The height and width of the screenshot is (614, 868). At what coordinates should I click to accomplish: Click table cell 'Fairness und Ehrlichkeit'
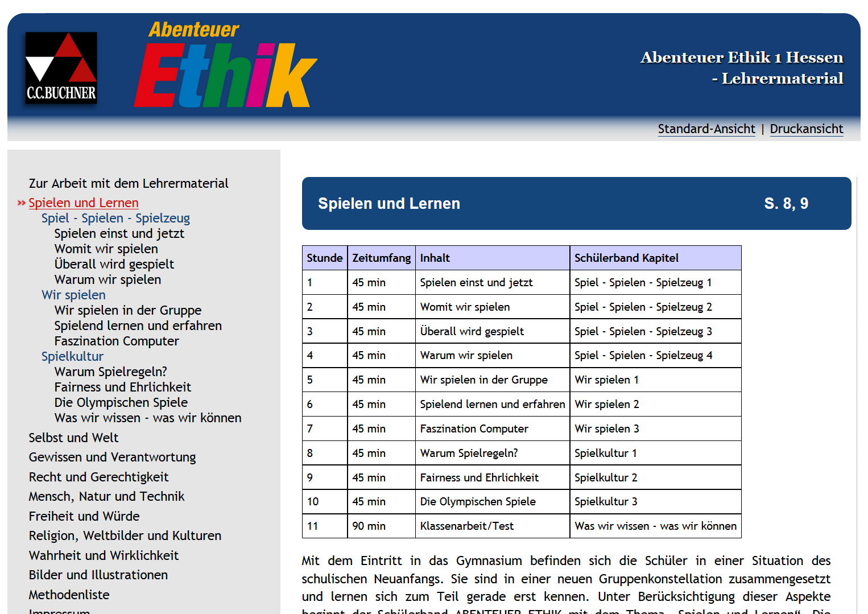tap(493, 477)
